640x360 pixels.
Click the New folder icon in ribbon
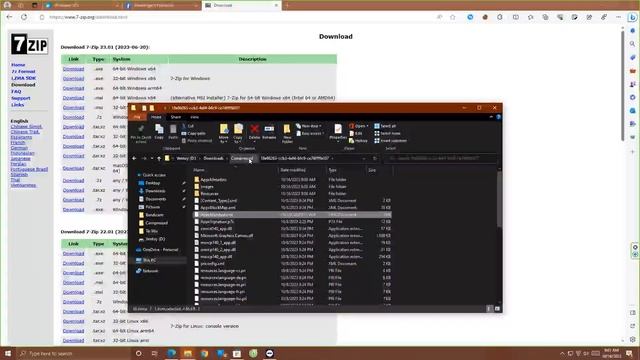tap(287, 133)
